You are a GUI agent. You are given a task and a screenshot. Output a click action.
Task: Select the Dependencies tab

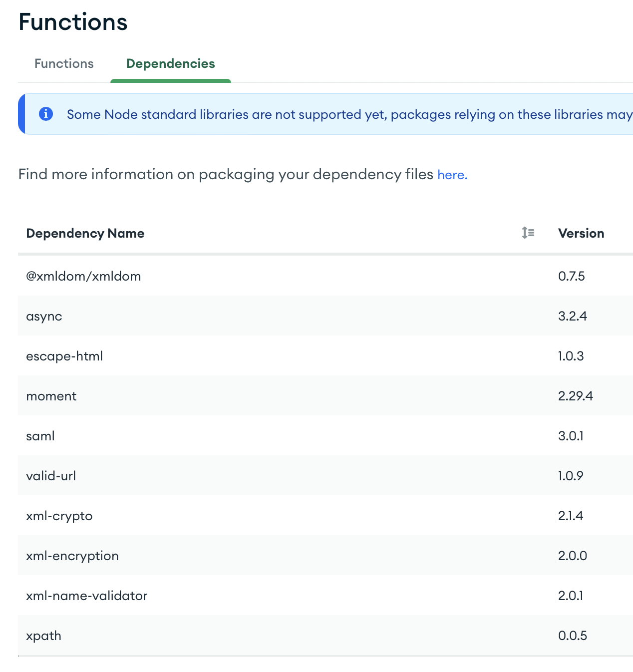tap(170, 64)
